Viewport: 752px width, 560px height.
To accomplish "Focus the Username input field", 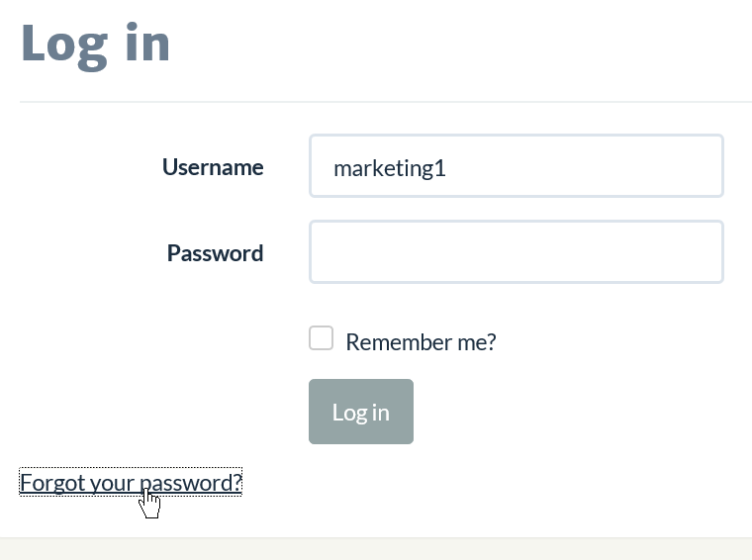I will coord(517,166).
